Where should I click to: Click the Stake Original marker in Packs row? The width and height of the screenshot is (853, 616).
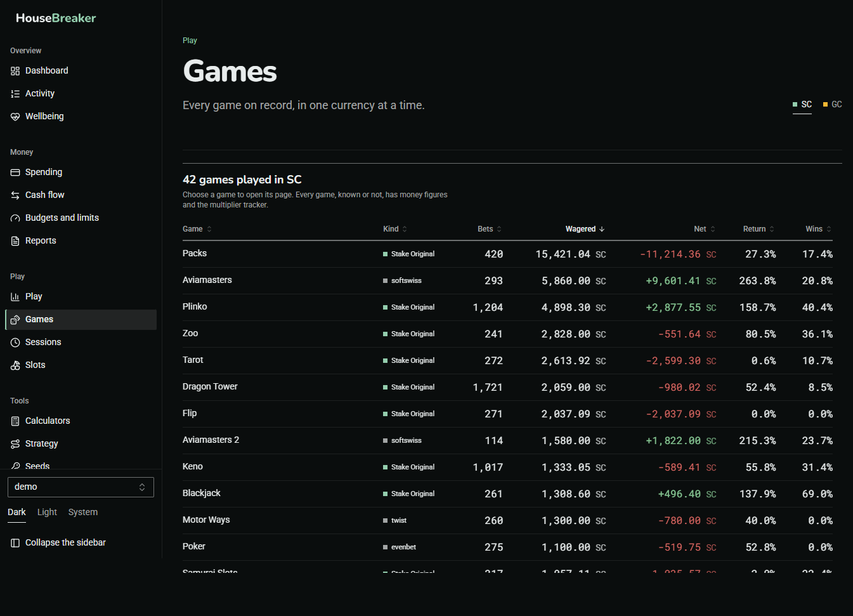385,254
